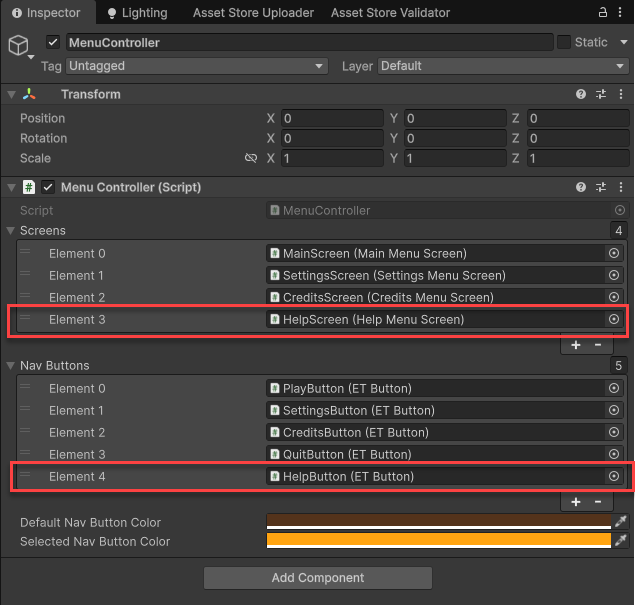
Task: Open object picker for PlayButton element
Action: click(614, 388)
